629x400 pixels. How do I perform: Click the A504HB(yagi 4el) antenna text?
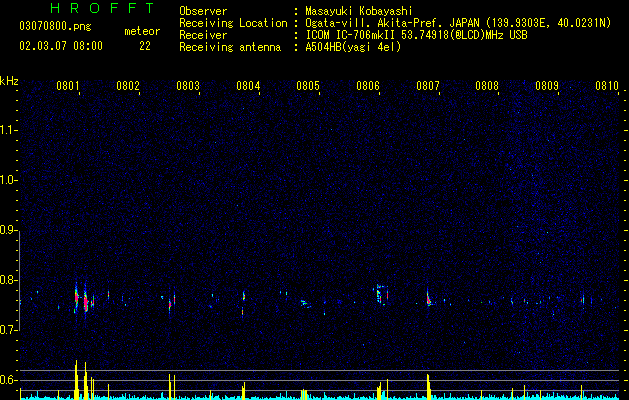(353, 47)
